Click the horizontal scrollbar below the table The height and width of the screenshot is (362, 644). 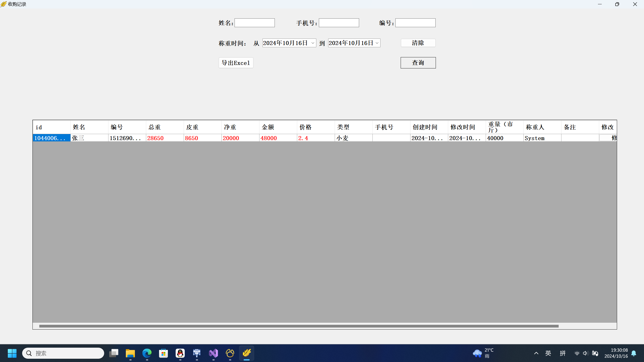[299, 326]
